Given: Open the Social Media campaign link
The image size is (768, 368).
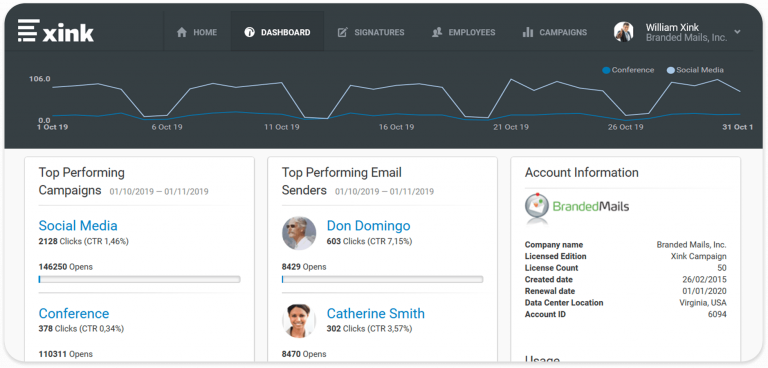Looking at the screenshot, I should tap(78, 225).
